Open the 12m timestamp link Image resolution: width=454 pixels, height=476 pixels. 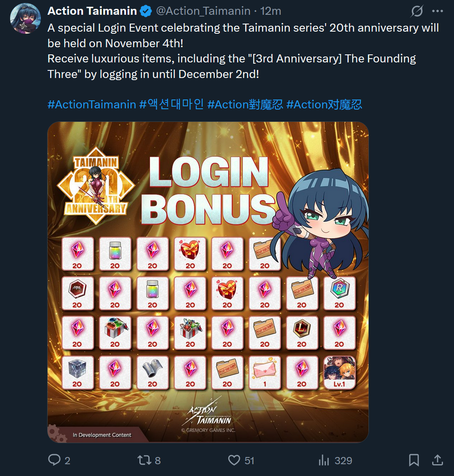point(270,11)
